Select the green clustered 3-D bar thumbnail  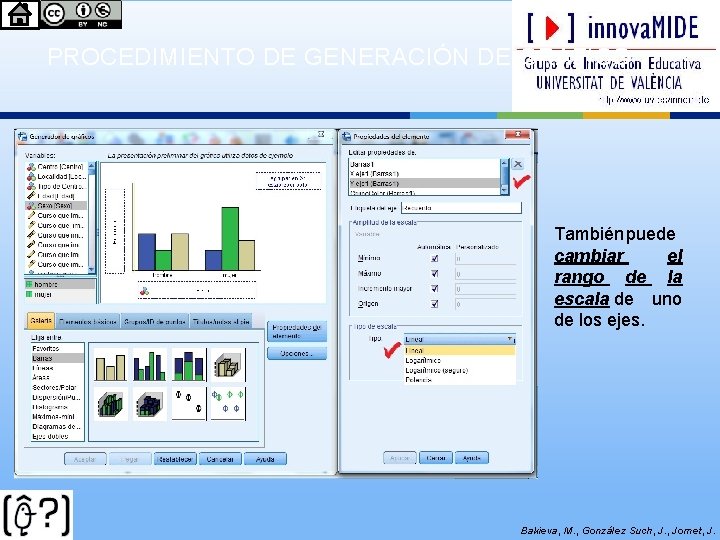110,404
